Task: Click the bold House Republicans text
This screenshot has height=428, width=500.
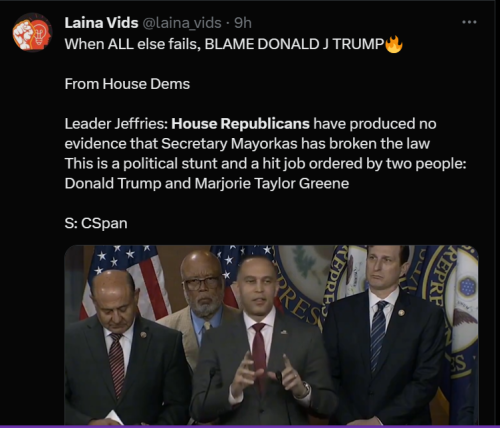Action: [240, 124]
